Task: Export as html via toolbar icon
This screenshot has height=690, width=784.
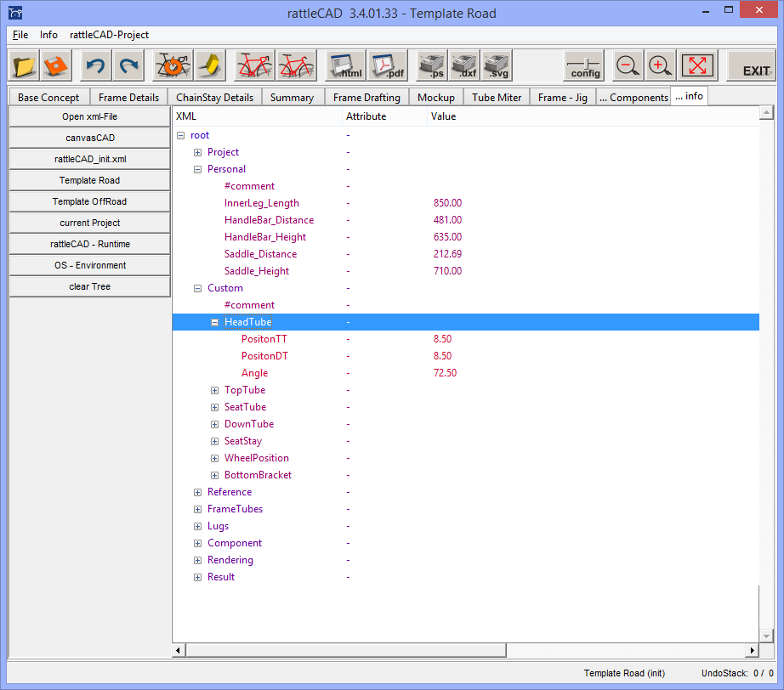Action: click(x=345, y=65)
